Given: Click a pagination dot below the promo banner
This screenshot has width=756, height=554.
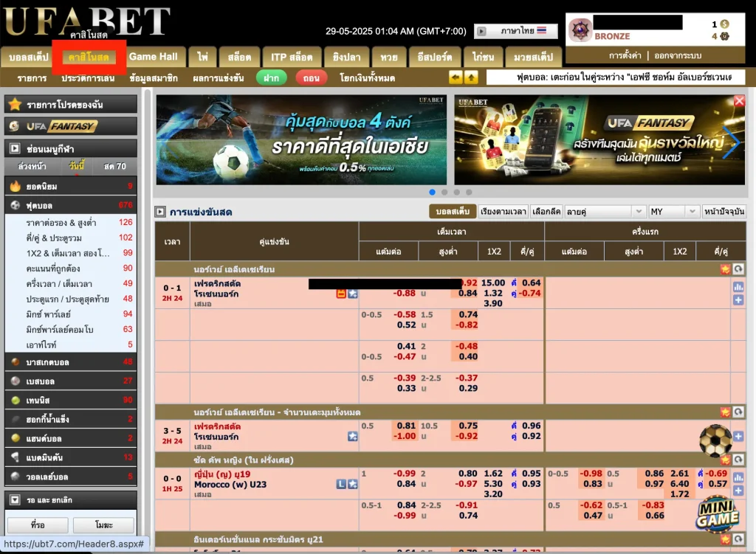Looking at the screenshot, I should pyautogui.click(x=445, y=192).
